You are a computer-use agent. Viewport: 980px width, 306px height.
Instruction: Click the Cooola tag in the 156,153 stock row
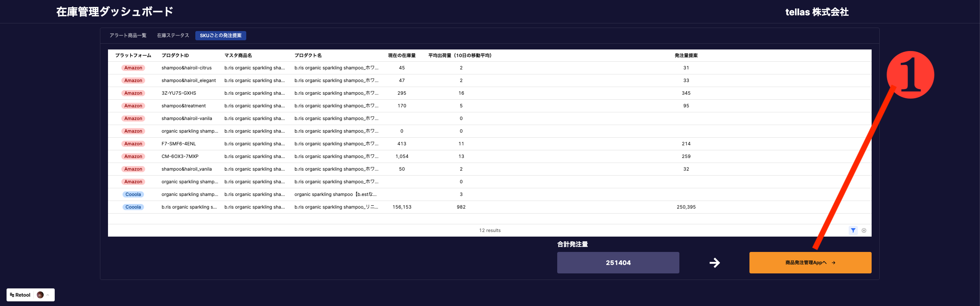click(133, 207)
